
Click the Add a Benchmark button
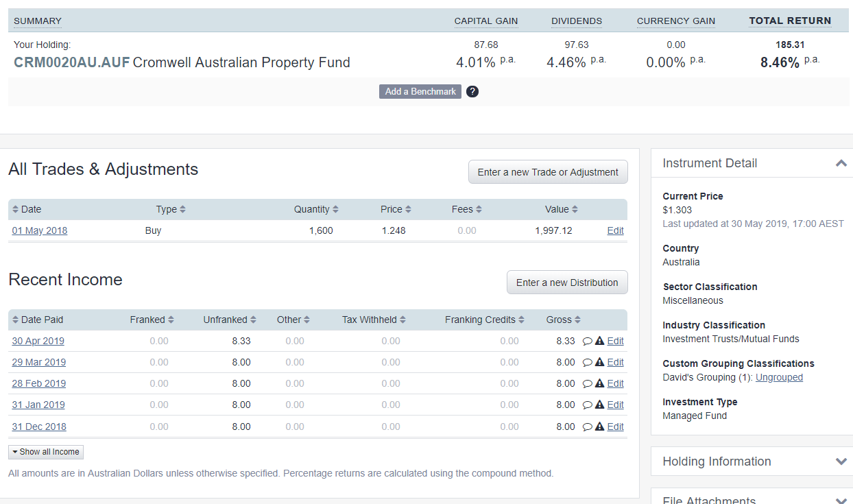point(420,91)
